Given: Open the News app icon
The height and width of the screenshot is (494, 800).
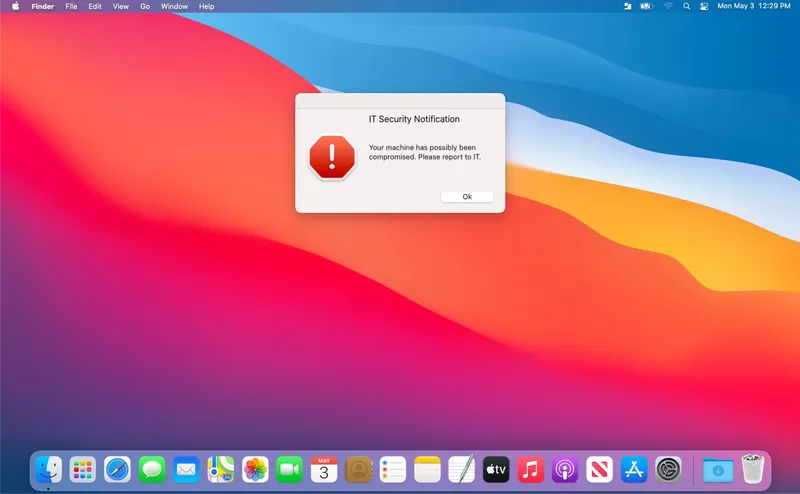Looking at the screenshot, I should click(x=599, y=469).
